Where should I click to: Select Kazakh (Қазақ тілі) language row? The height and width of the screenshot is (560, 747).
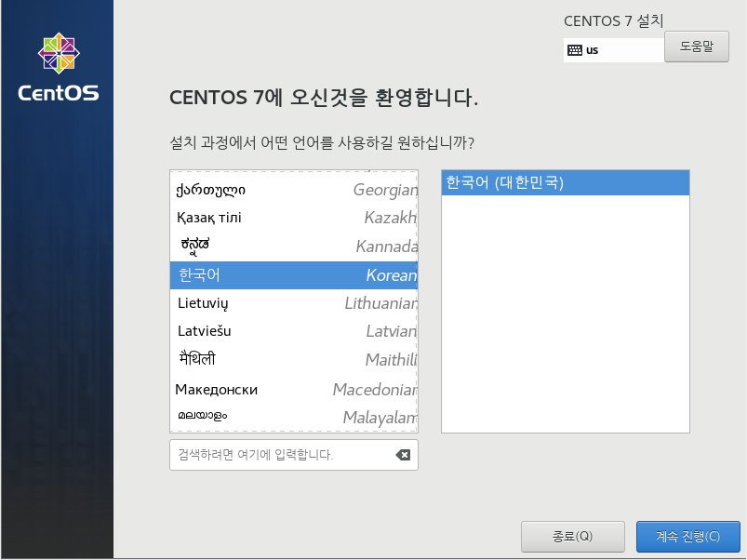click(x=293, y=218)
